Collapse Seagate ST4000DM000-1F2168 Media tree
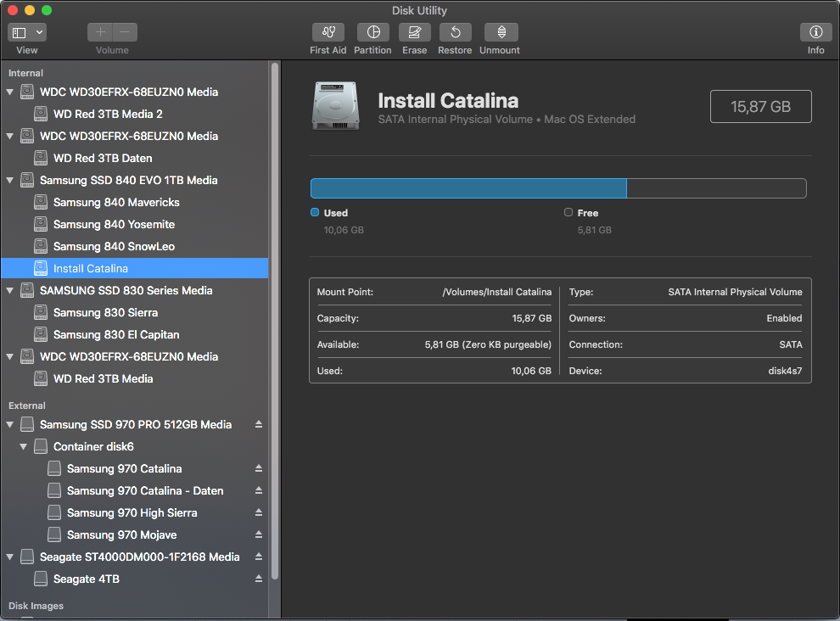The width and height of the screenshot is (840, 621). pyautogui.click(x=9, y=557)
